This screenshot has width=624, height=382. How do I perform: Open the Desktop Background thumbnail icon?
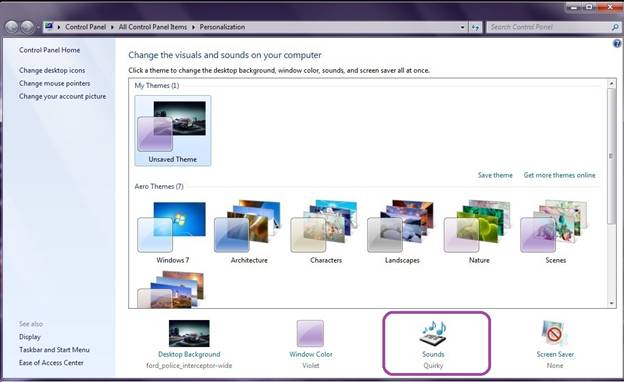(x=189, y=333)
